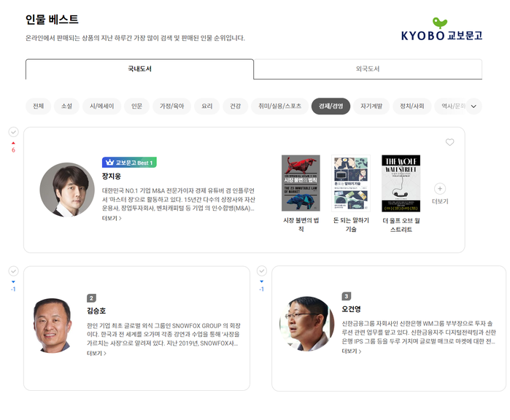Toggle checkbox for rank 1 장지웅
This screenshot has width=510, height=420.
click(13, 131)
